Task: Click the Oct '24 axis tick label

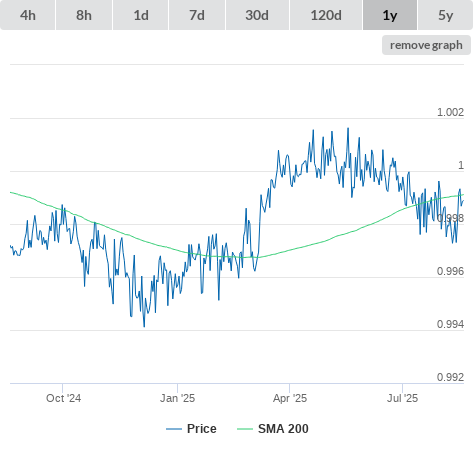Action: (x=63, y=398)
